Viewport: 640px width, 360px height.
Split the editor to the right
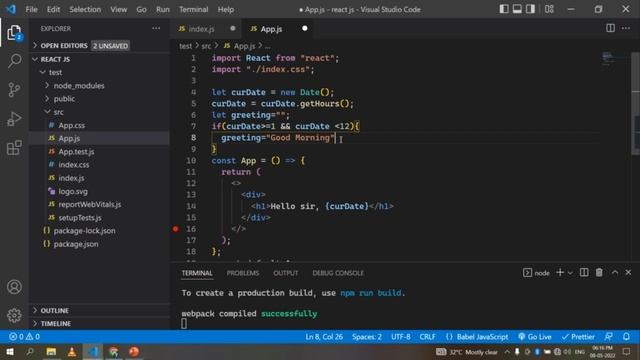(x=610, y=28)
